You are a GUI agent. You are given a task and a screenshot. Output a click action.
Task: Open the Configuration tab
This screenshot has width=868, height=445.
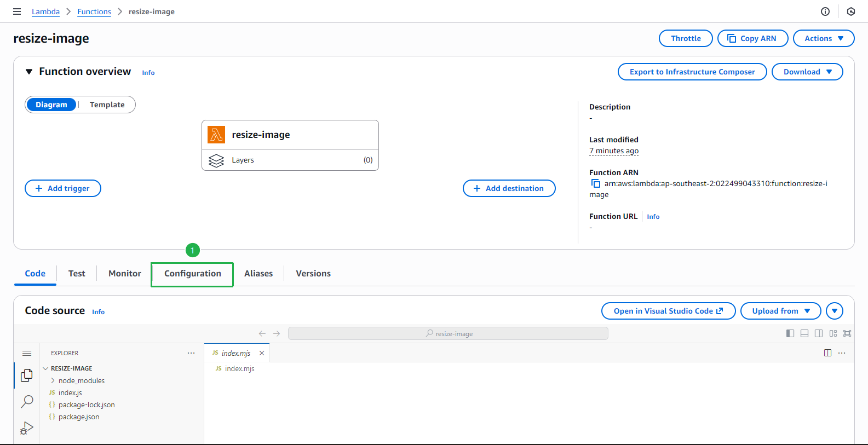click(193, 274)
